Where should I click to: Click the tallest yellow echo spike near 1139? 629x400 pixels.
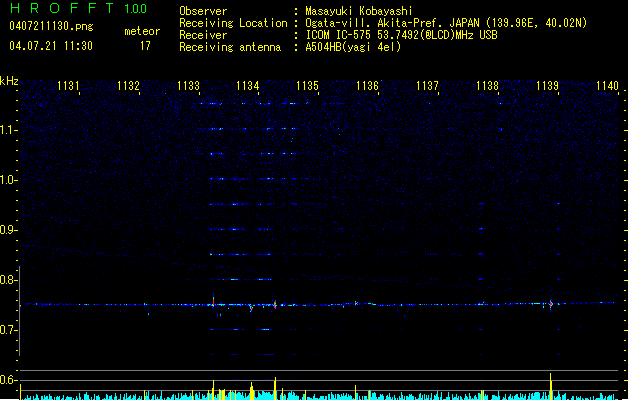click(x=551, y=386)
